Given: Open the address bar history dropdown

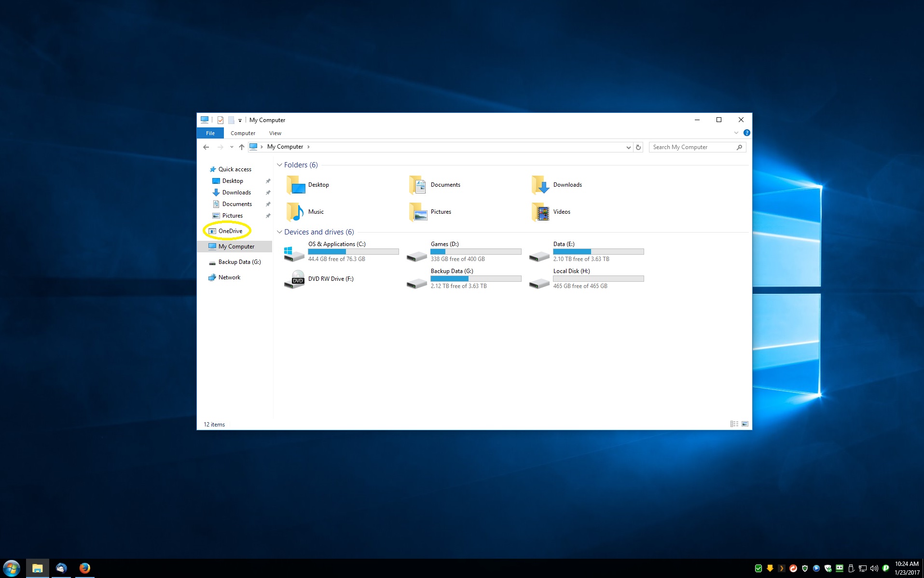Looking at the screenshot, I should [x=628, y=147].
